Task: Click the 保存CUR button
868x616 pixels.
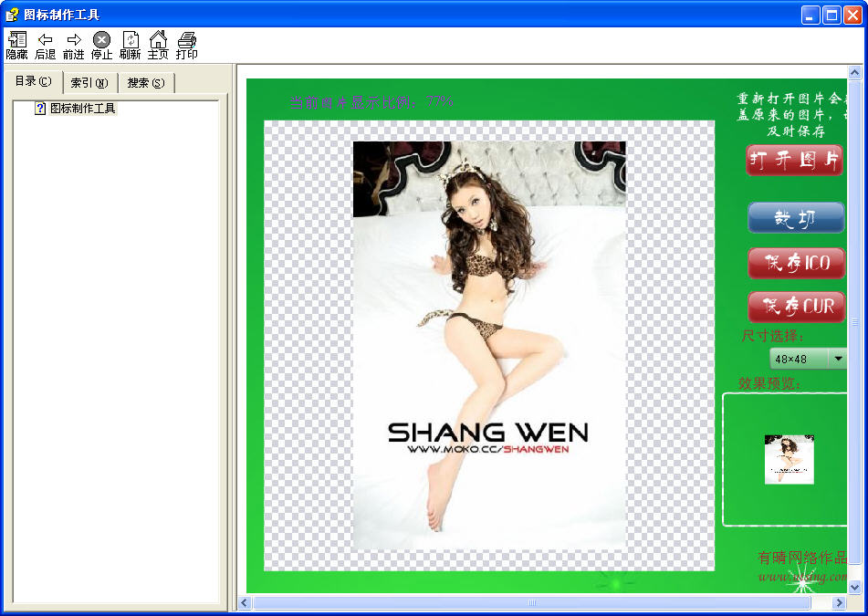Action: click(x=797, y=306)
